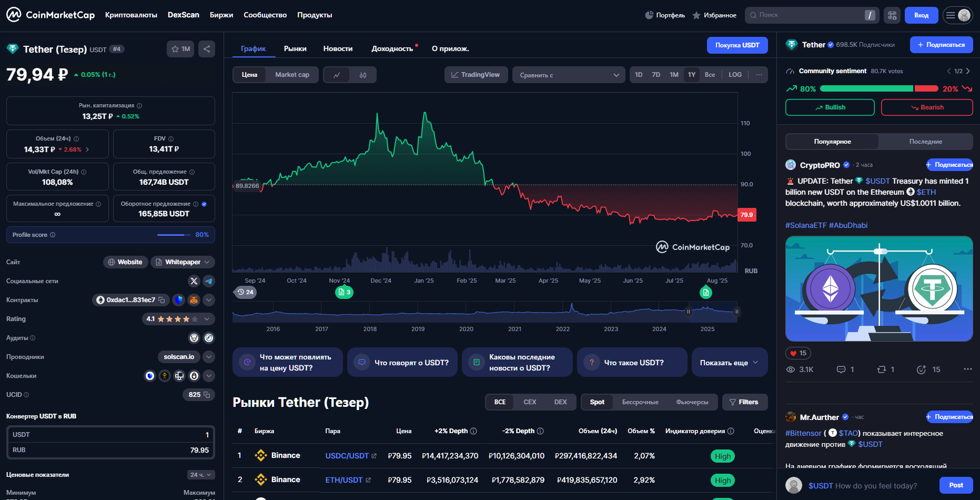
Task: Click the left handle of chart range selector
Action: [689, 312]
